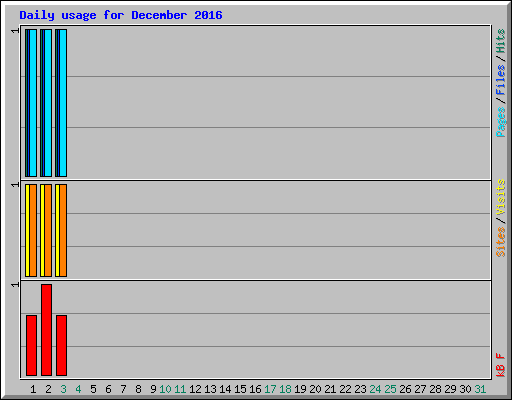Image resolution: width=512 pixels, height=400 pixels.
Task: Click the orange Sites bar for day 2
Action: (48, 230)
